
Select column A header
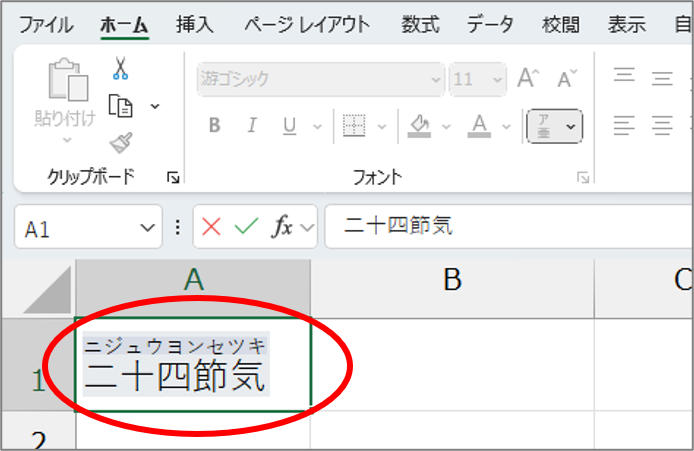[193, 289]
